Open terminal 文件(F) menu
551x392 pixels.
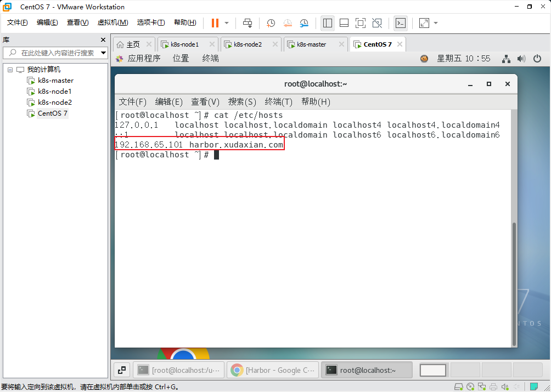[132, 102]
